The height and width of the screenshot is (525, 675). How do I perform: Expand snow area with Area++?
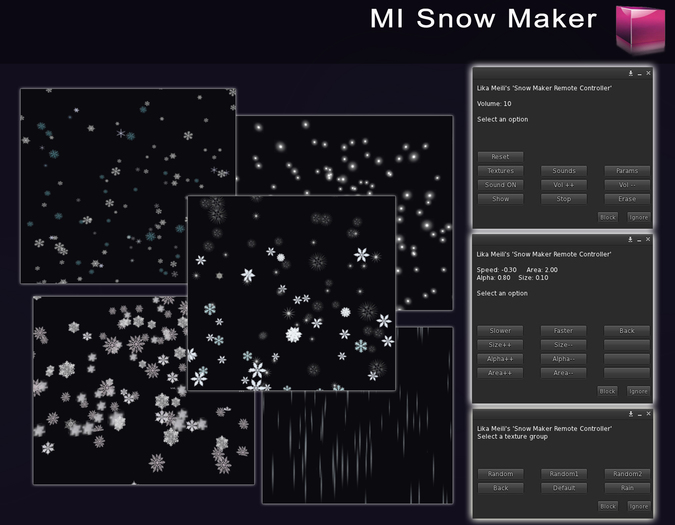(500, 373)
